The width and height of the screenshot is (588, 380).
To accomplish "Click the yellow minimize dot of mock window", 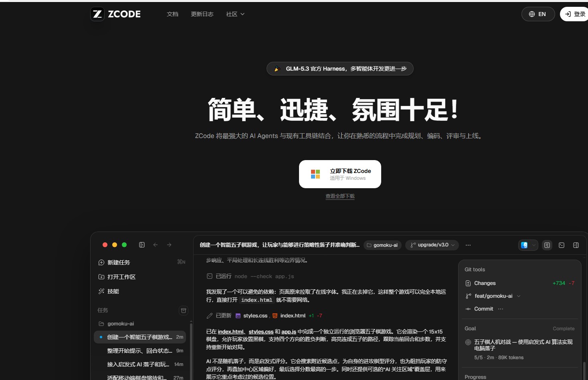I will click(x=115, y=245).
